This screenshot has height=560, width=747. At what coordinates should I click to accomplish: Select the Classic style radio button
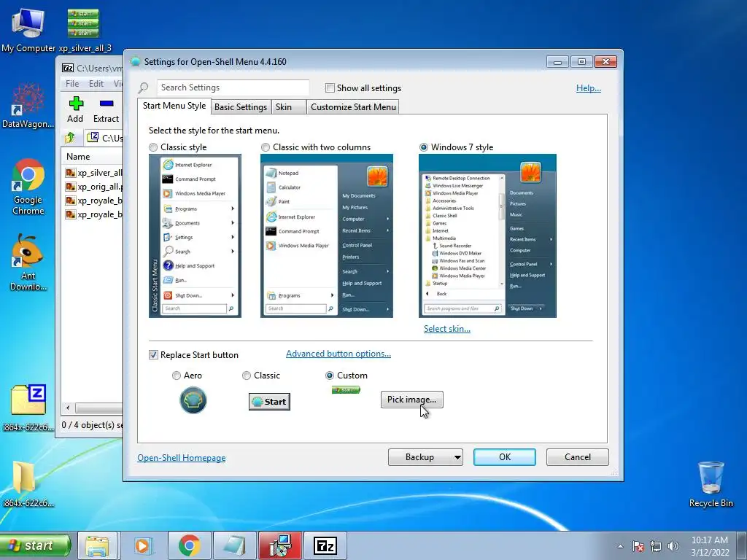[x=153, y=147]
